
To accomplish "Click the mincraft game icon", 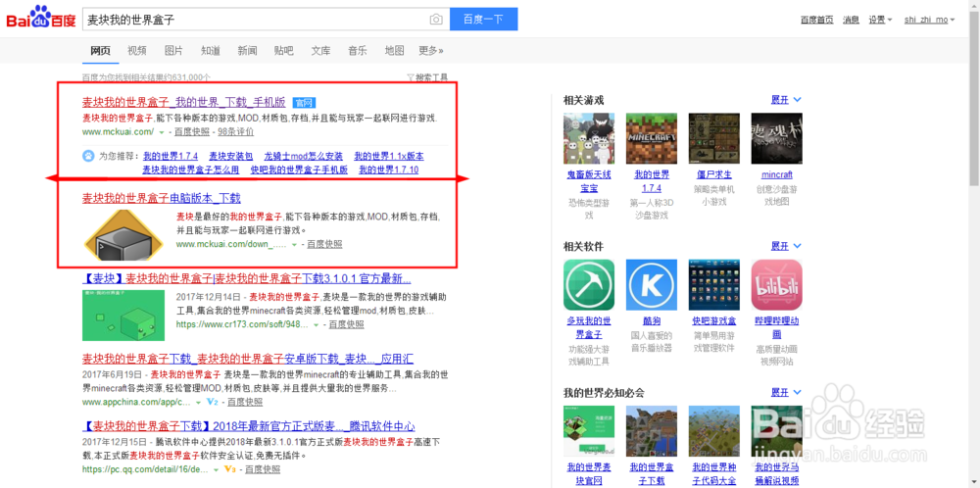I will (777, 139).
